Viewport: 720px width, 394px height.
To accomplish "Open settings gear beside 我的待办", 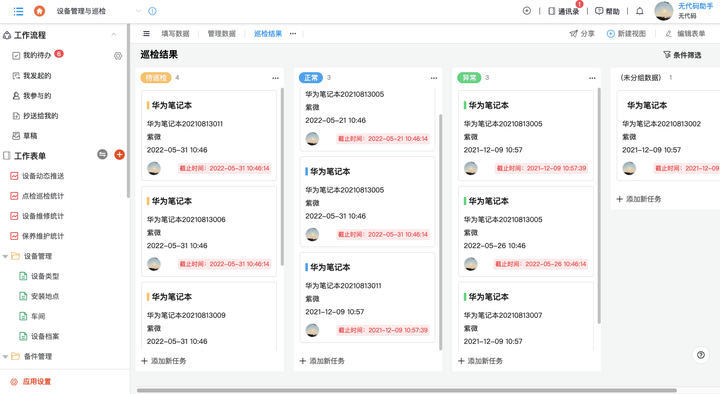I will (118, 56).
